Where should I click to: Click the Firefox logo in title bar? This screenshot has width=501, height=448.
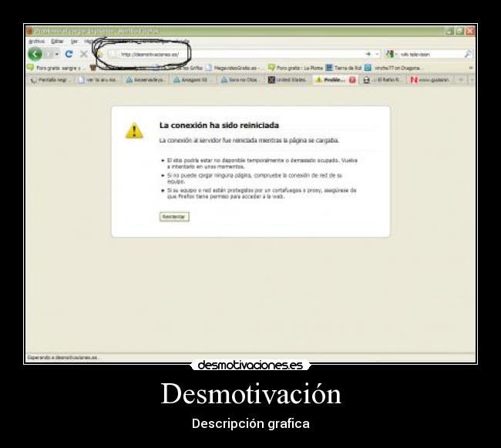(x=30, y=32)
